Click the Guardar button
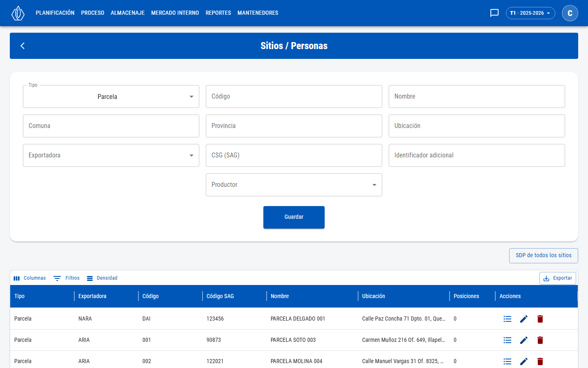This screenshot has height=368, width=588. tap(294, 217)
